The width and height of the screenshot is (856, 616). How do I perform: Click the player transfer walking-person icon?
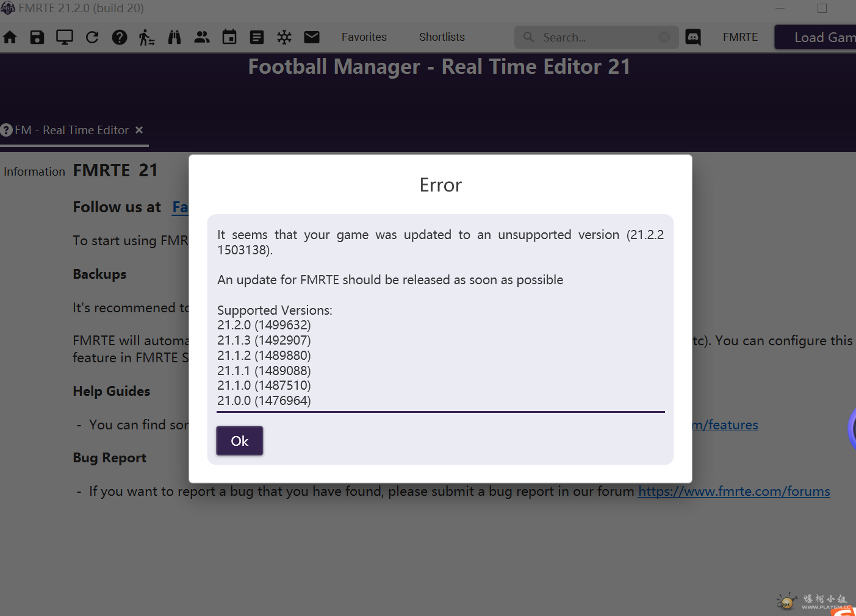pyautogui.click(x=146, y=37)
